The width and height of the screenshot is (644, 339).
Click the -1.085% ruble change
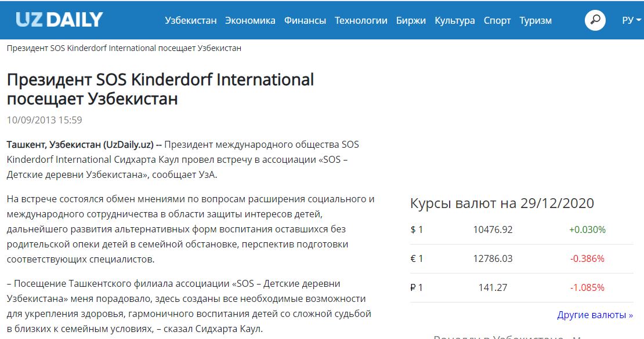[587, 287]
